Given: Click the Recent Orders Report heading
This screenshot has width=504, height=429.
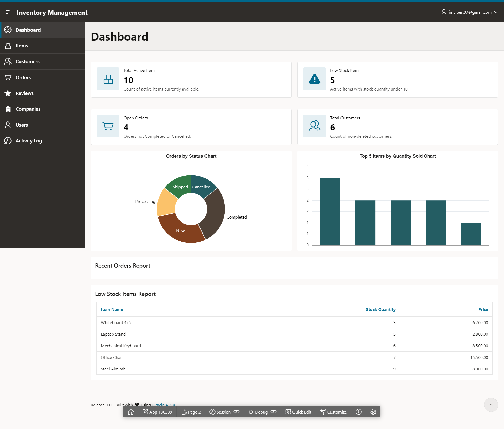Looking at the screenshot, I should (x=123, y=266).
